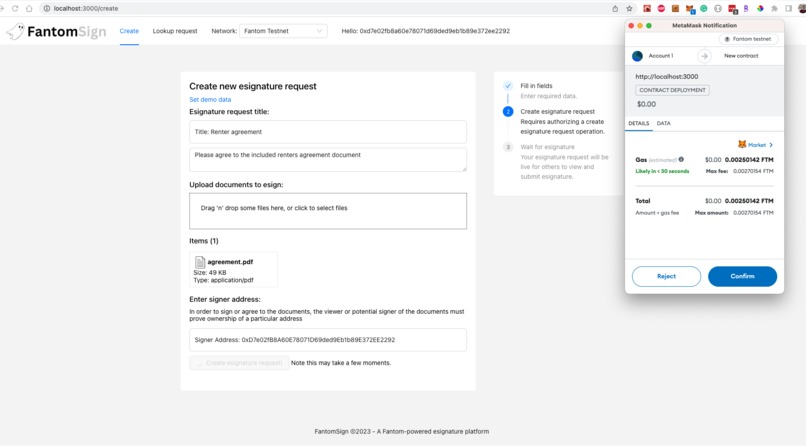The width and height of the screenshot is (806, 446).
Task: Click the esignature title input field
Action: [x=328, y=132]
